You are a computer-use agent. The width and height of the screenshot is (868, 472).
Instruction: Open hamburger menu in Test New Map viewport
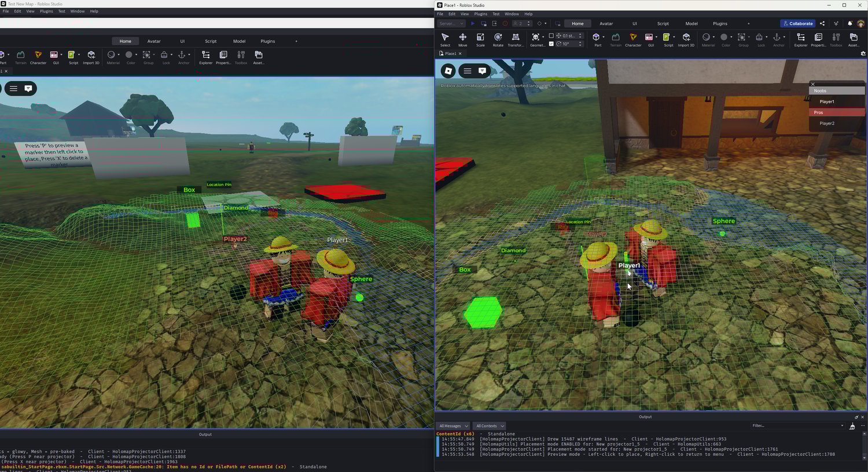(13, 89)
